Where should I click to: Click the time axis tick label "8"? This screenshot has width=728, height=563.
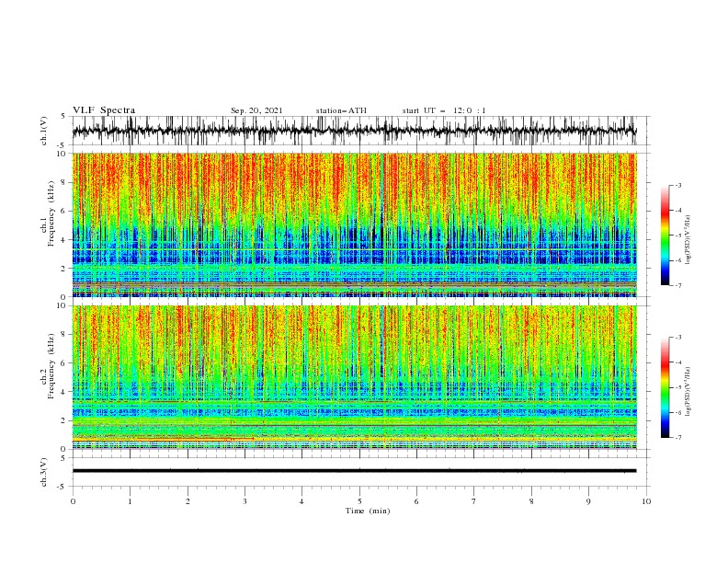point(531,501)
